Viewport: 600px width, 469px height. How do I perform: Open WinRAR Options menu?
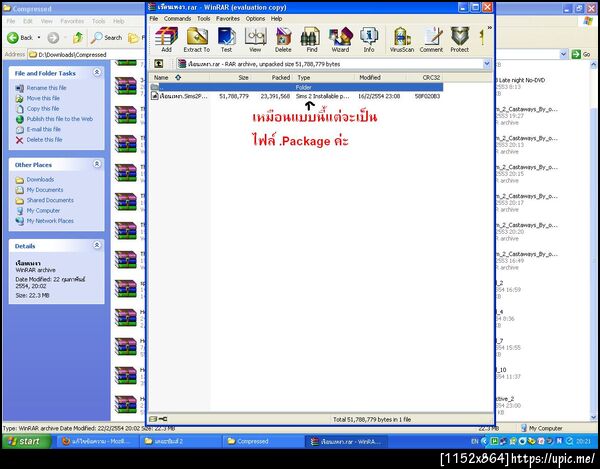pos(255,18)
